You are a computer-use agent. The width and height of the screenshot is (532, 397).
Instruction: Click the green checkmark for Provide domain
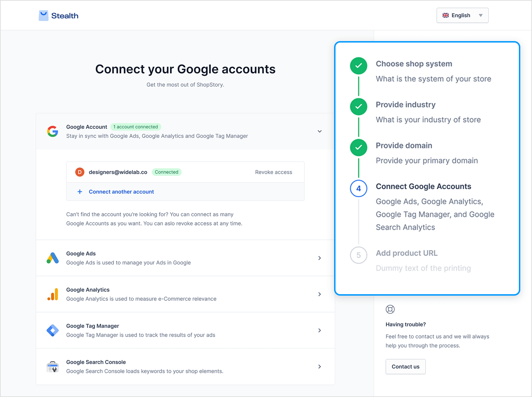coord(359,147)
